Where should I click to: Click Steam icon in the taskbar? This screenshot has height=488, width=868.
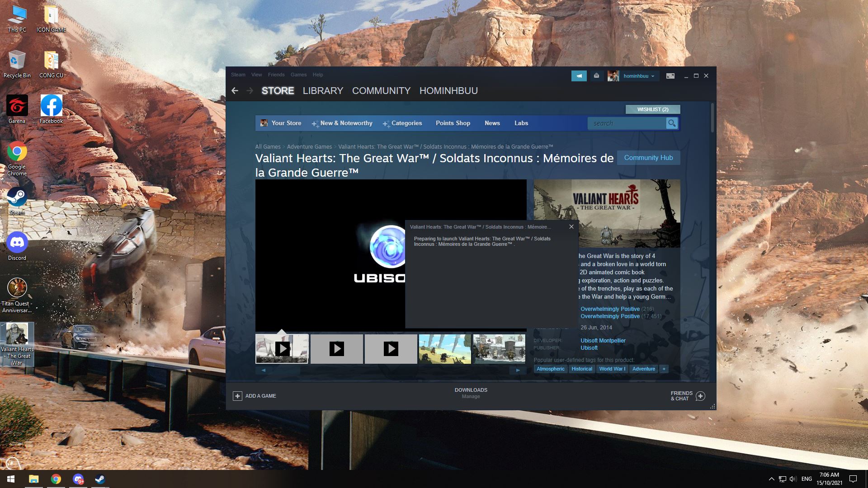(x=100, y=479)
